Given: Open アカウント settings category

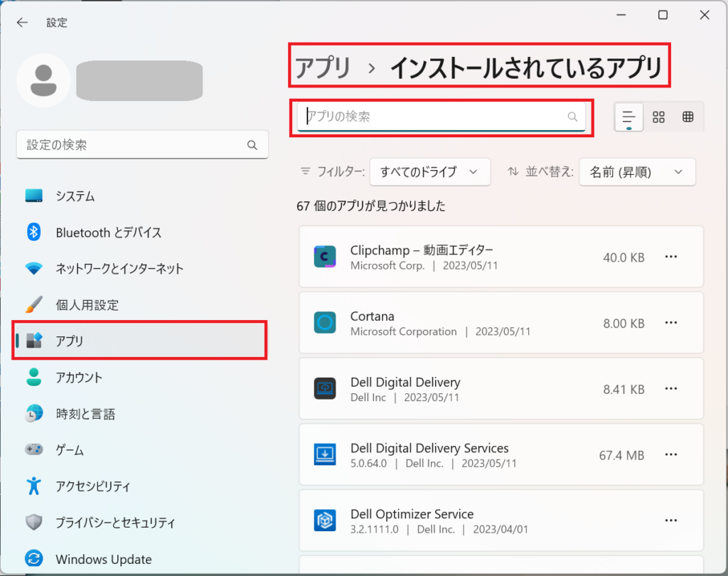Looking at the screenshot, I should point(141,377).
